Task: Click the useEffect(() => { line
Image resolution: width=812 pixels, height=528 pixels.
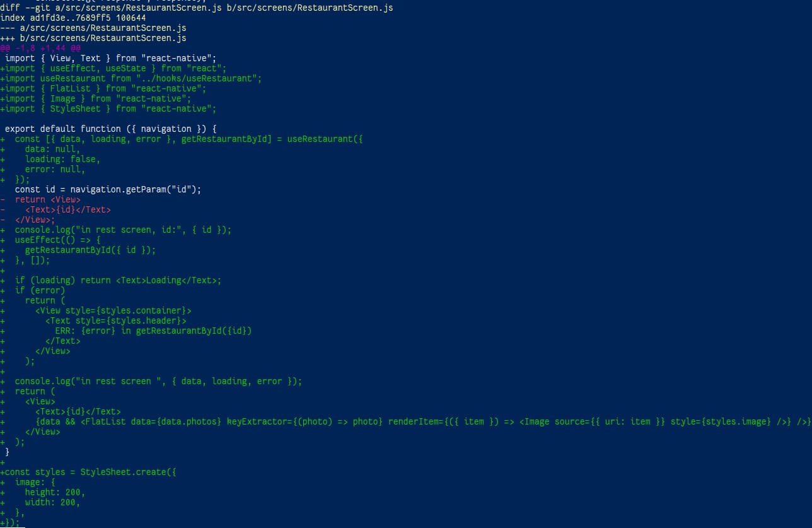Action: click(x=58, y=240)
